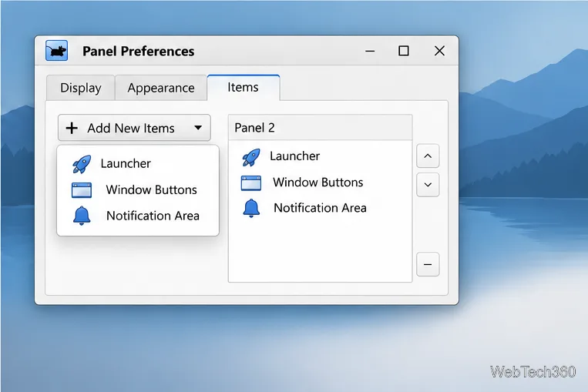Switch to the Display tab

tap(81, 88)
